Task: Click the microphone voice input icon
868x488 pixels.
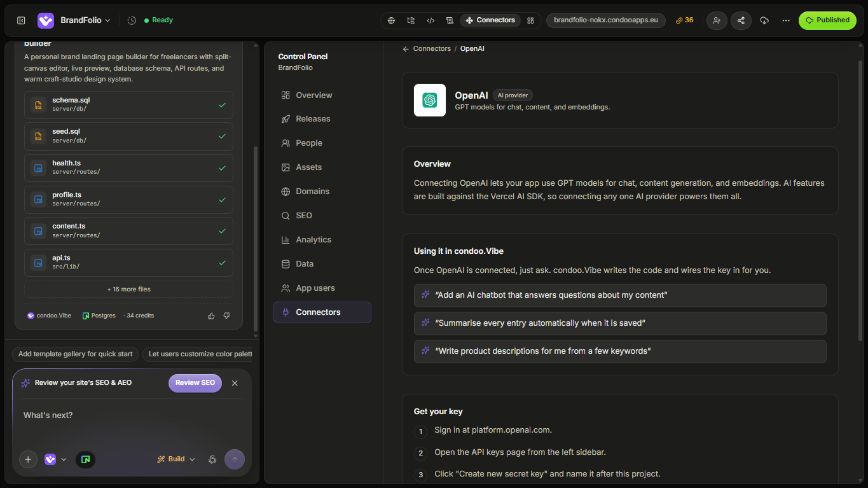Action: tap(212, 459)
